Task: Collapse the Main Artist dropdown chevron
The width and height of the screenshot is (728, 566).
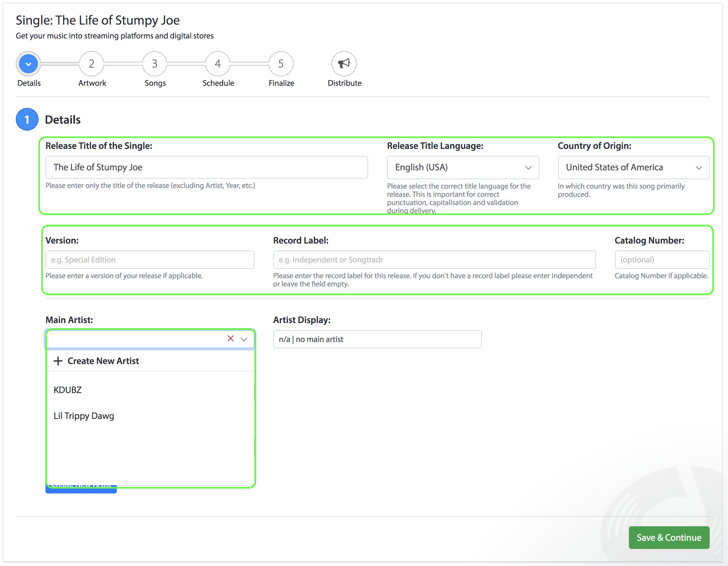Action: 244,339
